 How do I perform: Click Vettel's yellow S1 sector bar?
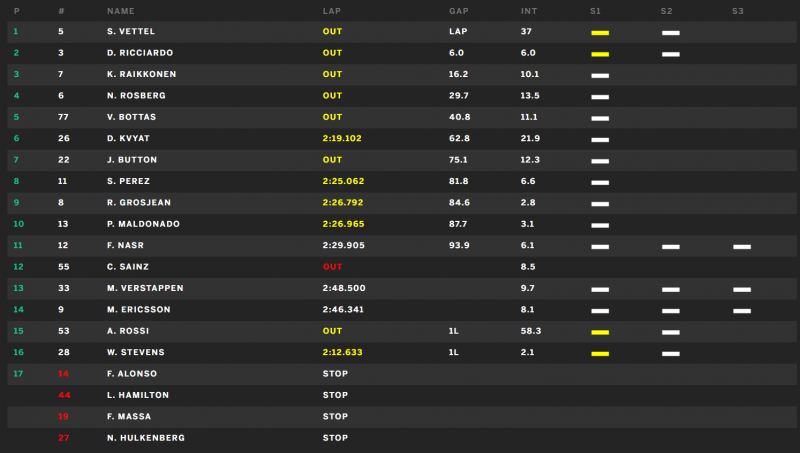[x=600, y=33]
